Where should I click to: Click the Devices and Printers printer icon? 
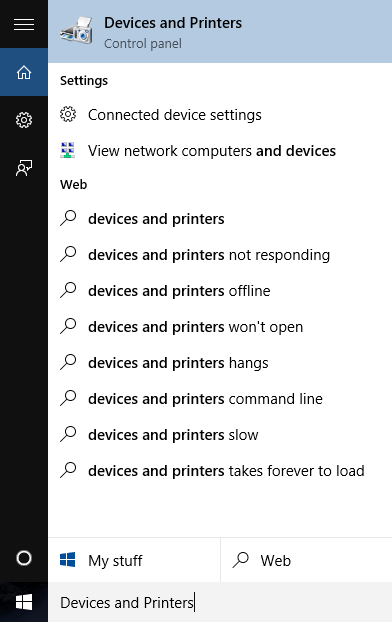[76, 30]
